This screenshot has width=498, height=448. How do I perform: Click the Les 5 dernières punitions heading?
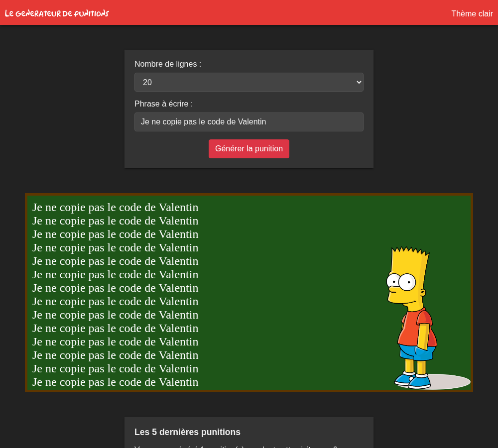(x=187, y=432)
